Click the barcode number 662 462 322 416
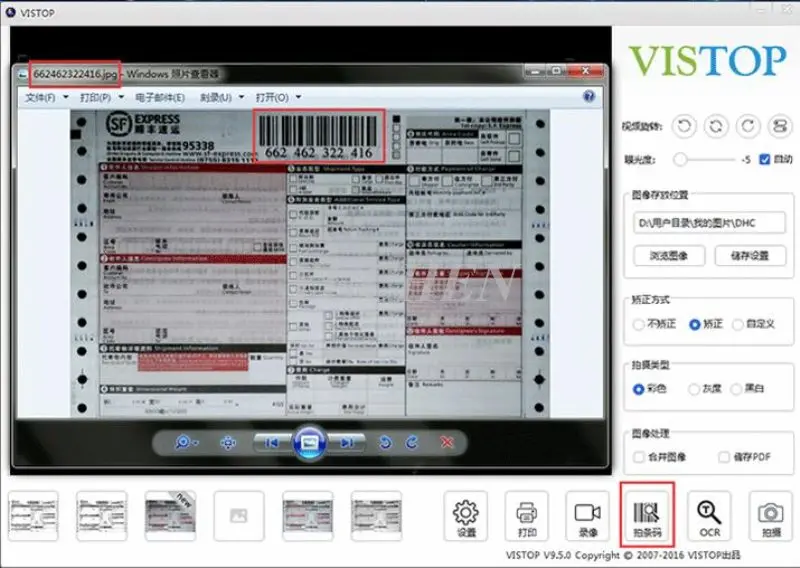Image resolution: width=800 pixels, height=568 pixels. pos(318,152)
